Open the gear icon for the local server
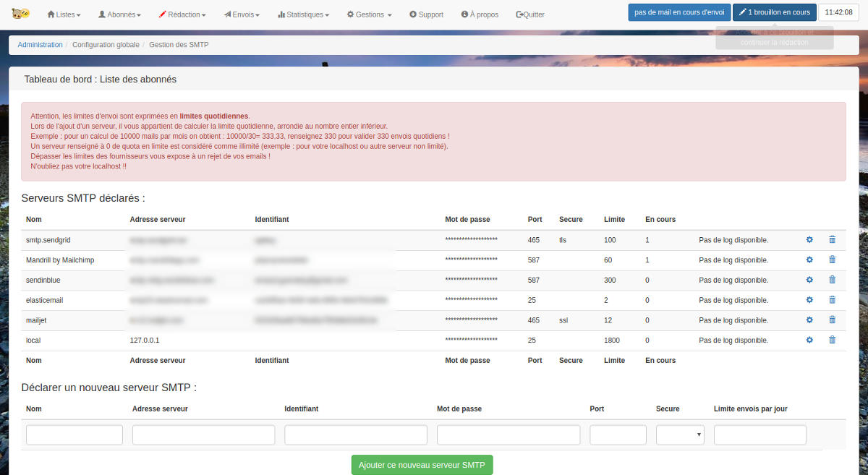868x475 pixels. click(x=809, y=340)
